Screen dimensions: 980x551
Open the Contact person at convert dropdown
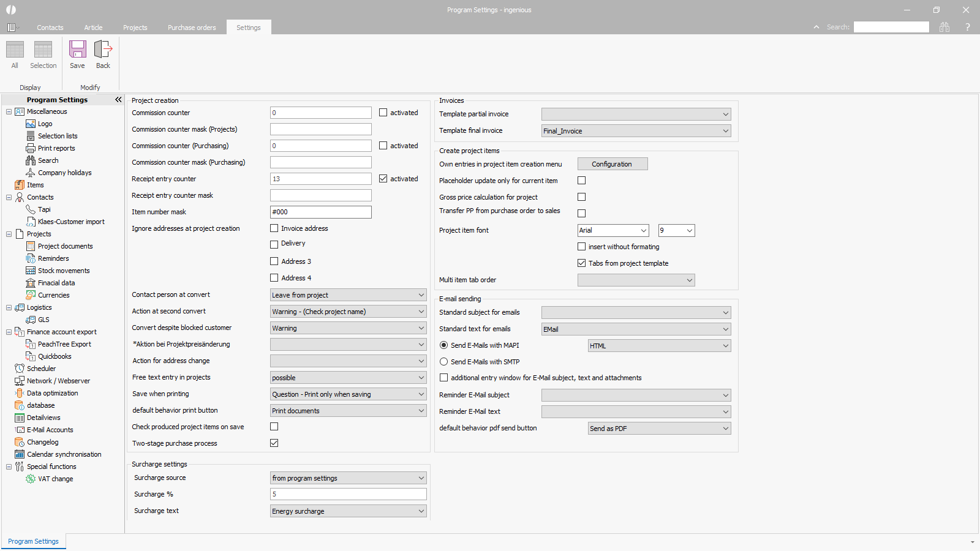pos(348,295)
